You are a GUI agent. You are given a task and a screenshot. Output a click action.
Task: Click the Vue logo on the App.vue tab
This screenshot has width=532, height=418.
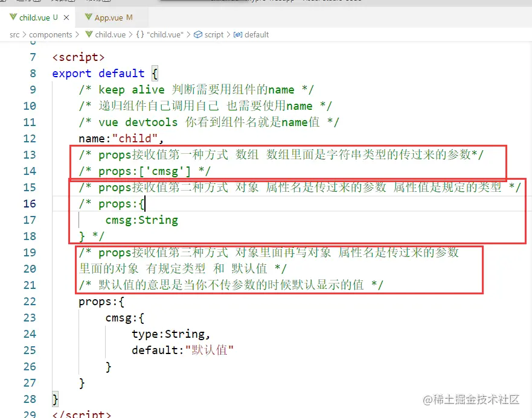click(x=88, y=17)
